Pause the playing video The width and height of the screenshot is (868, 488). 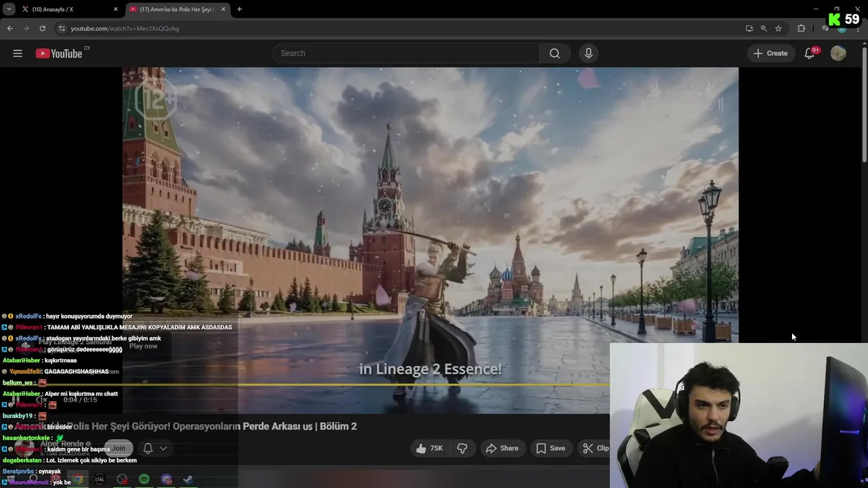point(16,400)
